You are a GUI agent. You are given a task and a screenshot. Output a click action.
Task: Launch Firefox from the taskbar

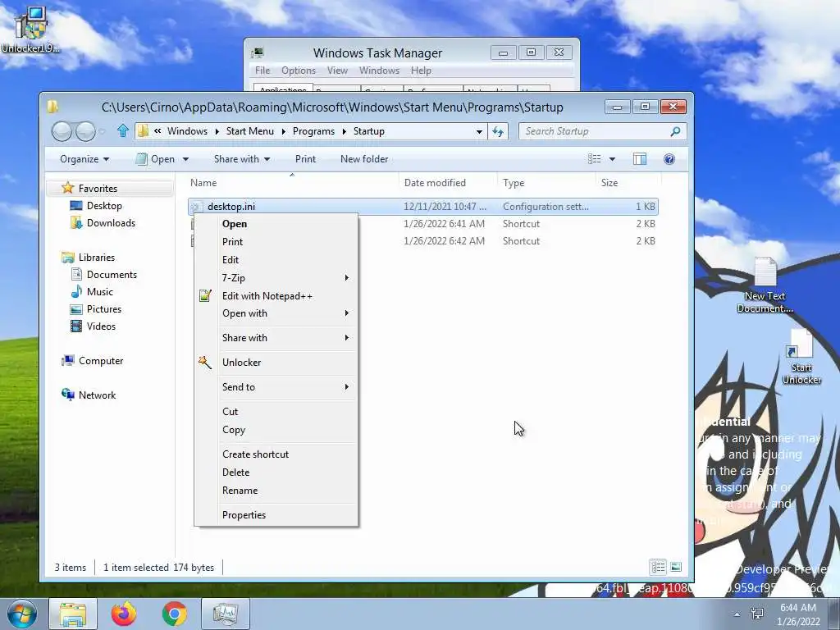(124, 614)
